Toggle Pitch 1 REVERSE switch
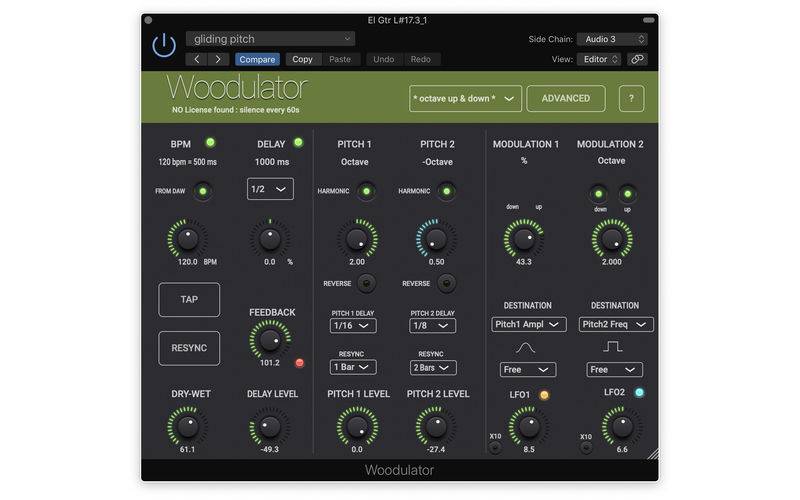The width and height of the screenshot is (800, 500). pyautogui.click(x=366, y=283)
